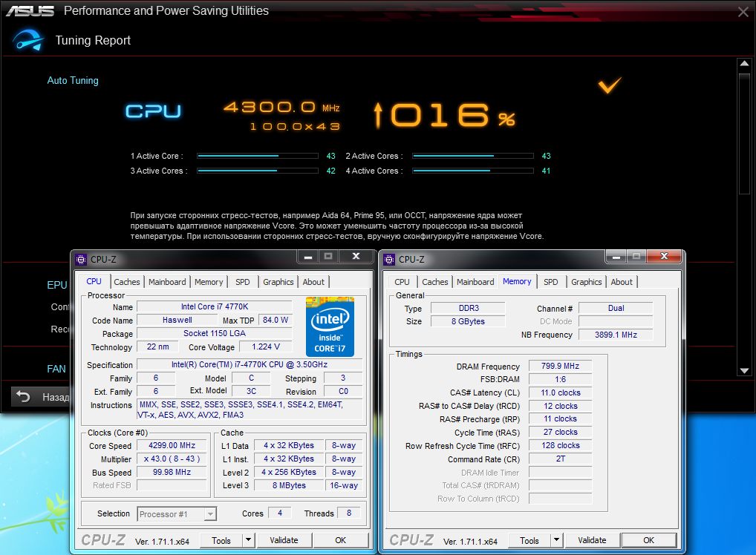
Task: Click the Intel Core i7 logo badge
Action: pyautogui.click(x=330, y=326)
